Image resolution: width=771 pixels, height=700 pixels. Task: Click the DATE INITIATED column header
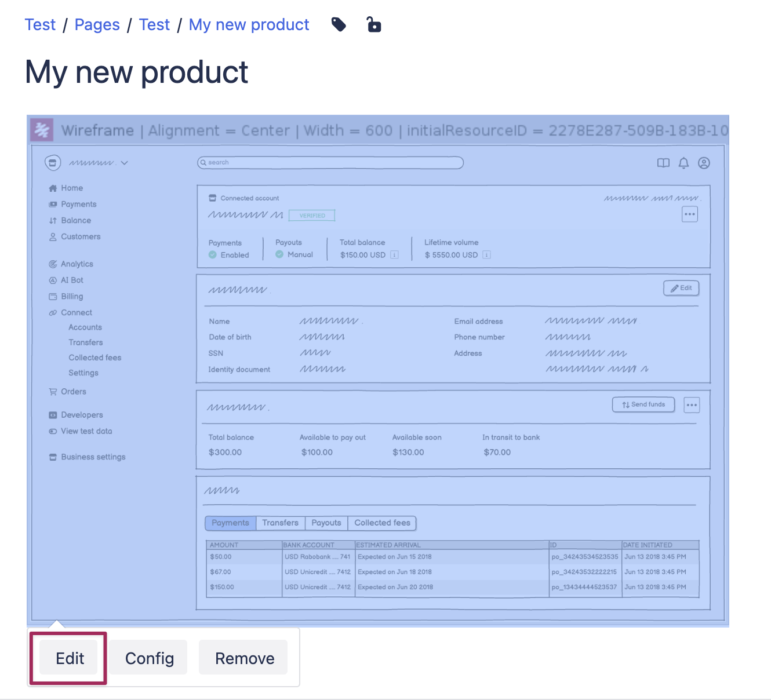click(x=660, y=545)
